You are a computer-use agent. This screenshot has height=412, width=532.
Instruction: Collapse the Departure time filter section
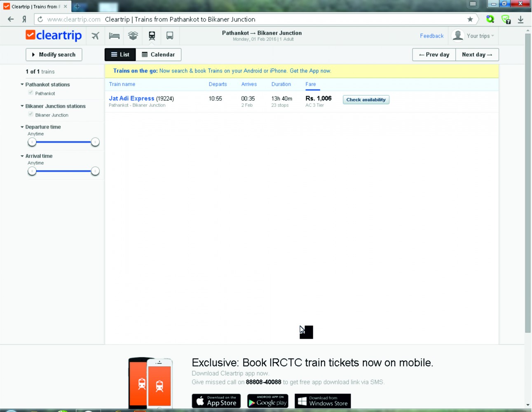(22, 127)
